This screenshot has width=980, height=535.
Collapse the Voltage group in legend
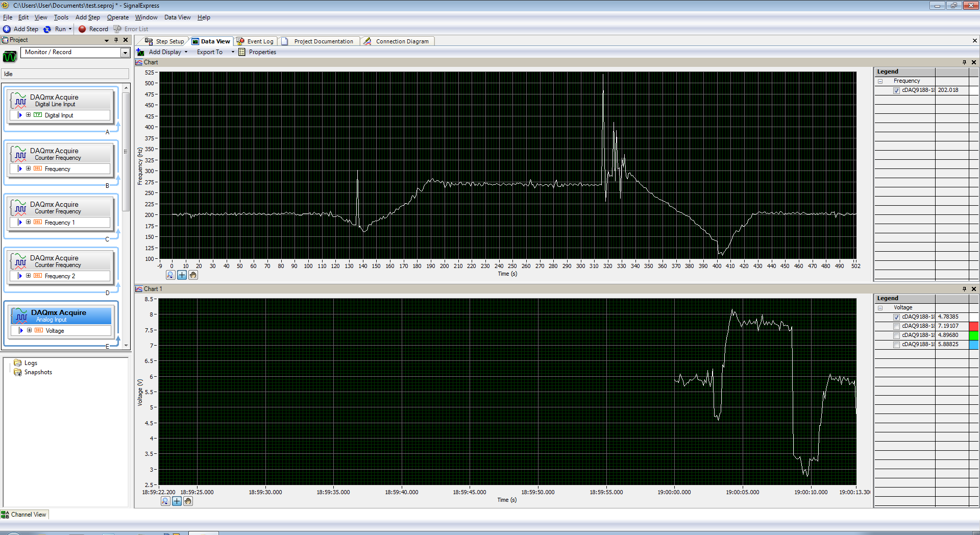(880, 308)
